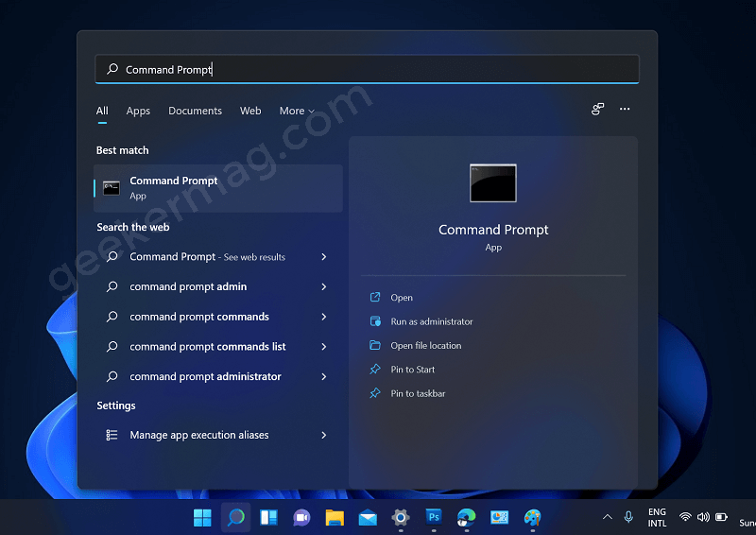Select 'command prompt administrator' suggestion
Viewport: 756px width, 535px height.
point(205,376)
